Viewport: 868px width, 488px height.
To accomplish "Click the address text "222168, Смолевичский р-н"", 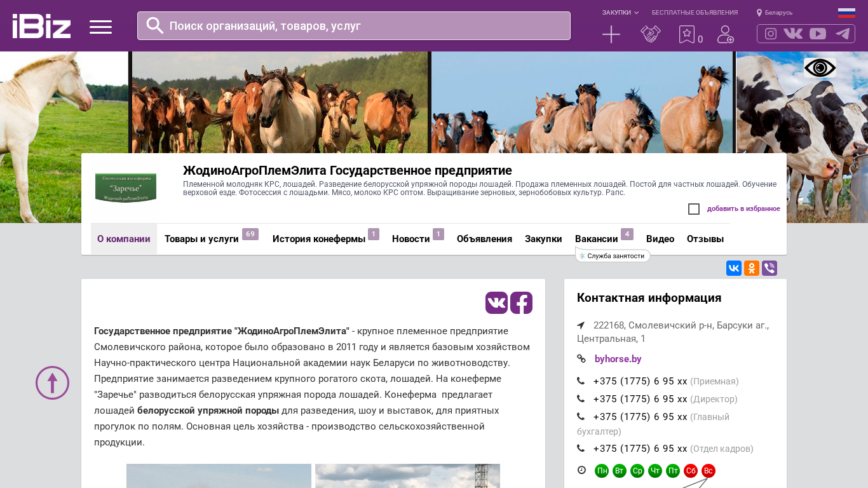I will click(x=641, y=325).
